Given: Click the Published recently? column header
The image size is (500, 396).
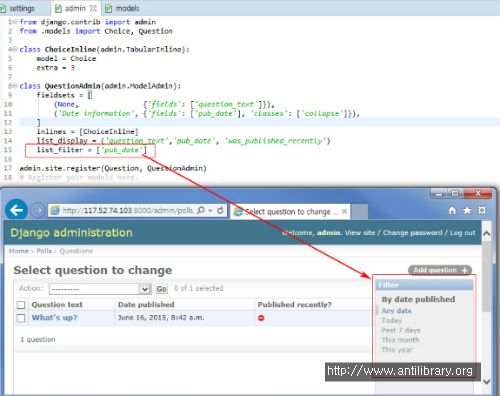Looking at the screenshot, I should click(x=295, y=305).
